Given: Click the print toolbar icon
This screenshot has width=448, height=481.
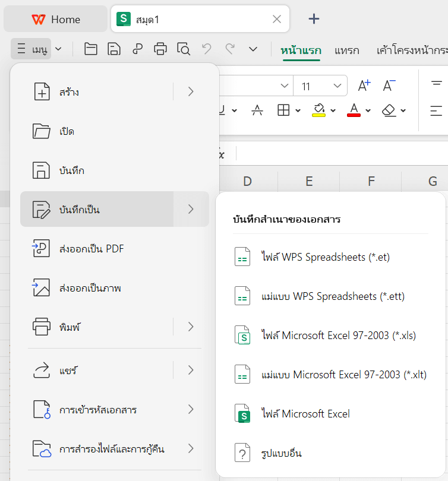Looking at the screenshot, I should pyautogui.click(x=160, y=49).
